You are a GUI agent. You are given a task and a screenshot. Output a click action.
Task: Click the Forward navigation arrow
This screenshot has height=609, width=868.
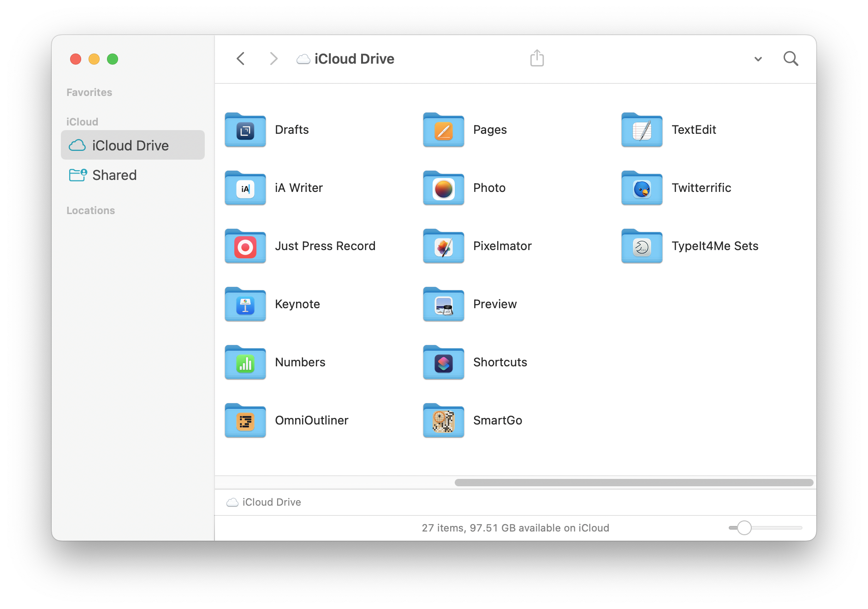point(273,59)
